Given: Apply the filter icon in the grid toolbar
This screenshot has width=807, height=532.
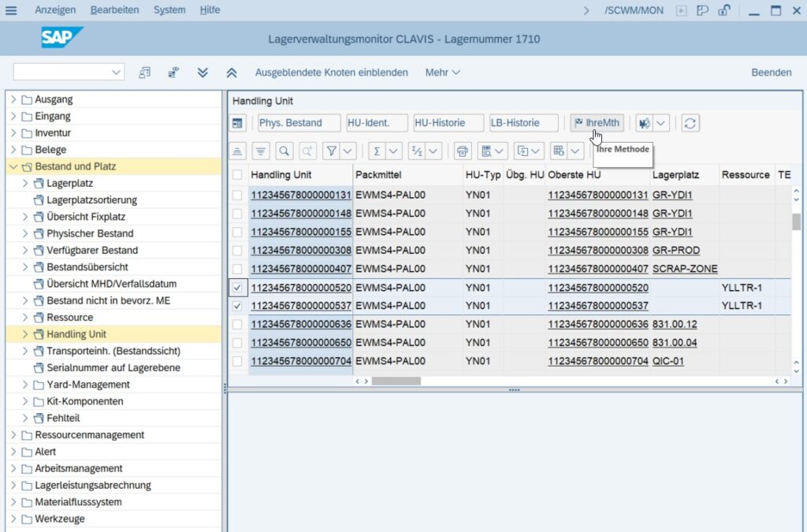Looking at the screenshot, I should point(330,150).
